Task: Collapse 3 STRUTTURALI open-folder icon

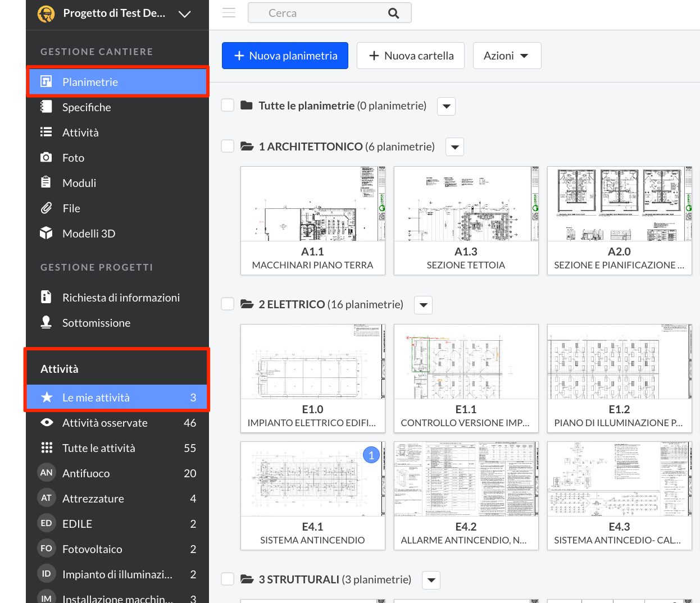Action: [247, 579]
